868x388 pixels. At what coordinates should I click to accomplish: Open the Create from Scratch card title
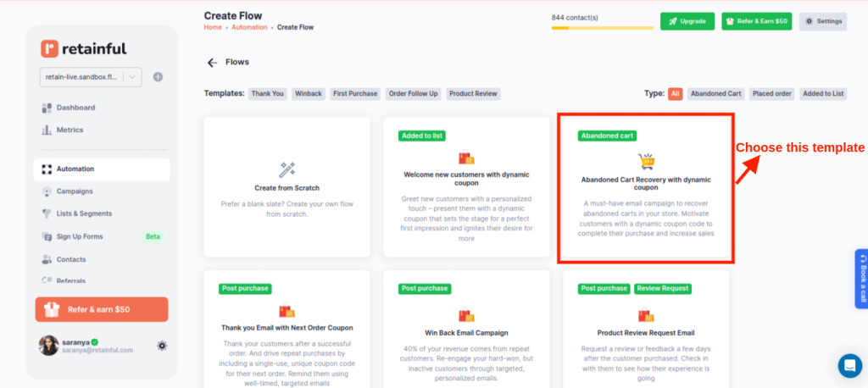tap(287, 188)
